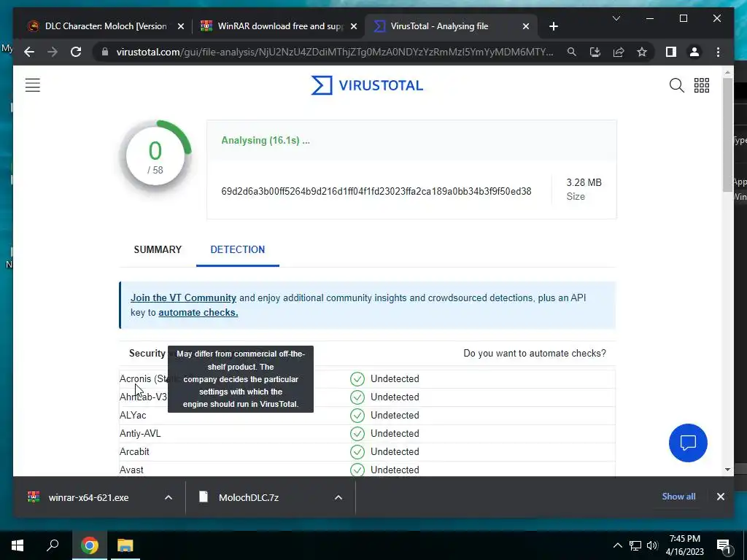Click the page scrollbar down arrow
The width and height of the screenshot is (747, 560).
727,470
